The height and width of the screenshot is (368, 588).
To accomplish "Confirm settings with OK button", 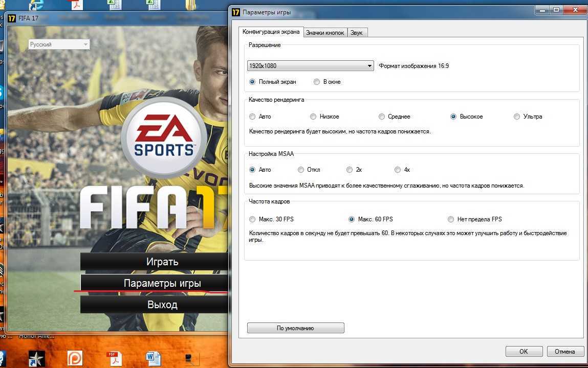I will point(524,352).
